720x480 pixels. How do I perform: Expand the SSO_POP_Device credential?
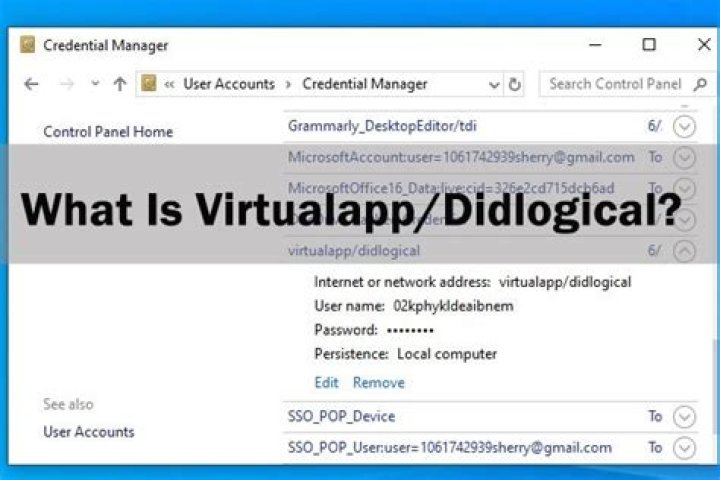point(684,417)
